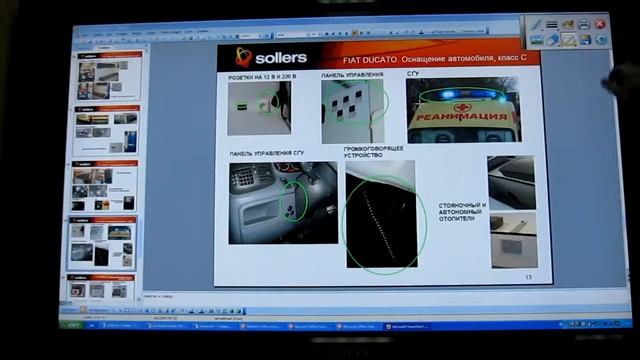Select the first slide thumbnail in panel
The width and height of the screenshot is (640, 360).
109,76
